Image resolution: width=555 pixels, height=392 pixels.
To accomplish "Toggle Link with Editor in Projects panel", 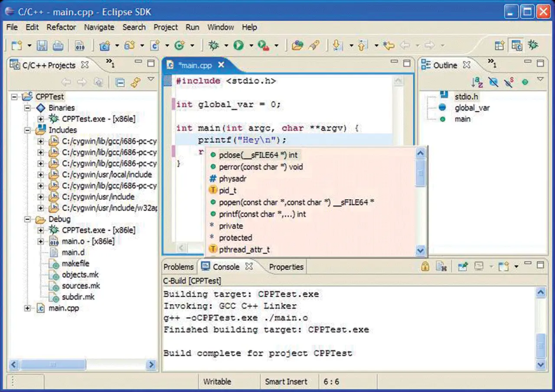I will (x=136, y=82).
